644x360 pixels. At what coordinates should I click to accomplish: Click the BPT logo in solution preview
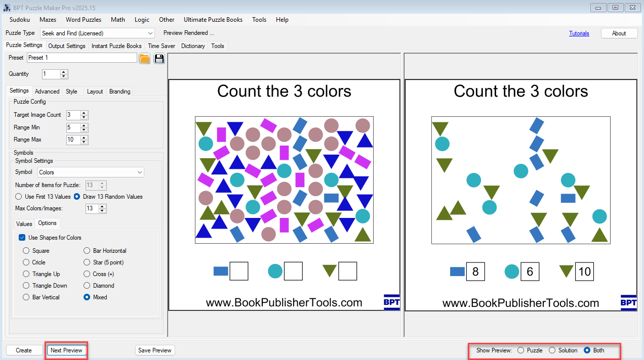(x=628, y=302)
